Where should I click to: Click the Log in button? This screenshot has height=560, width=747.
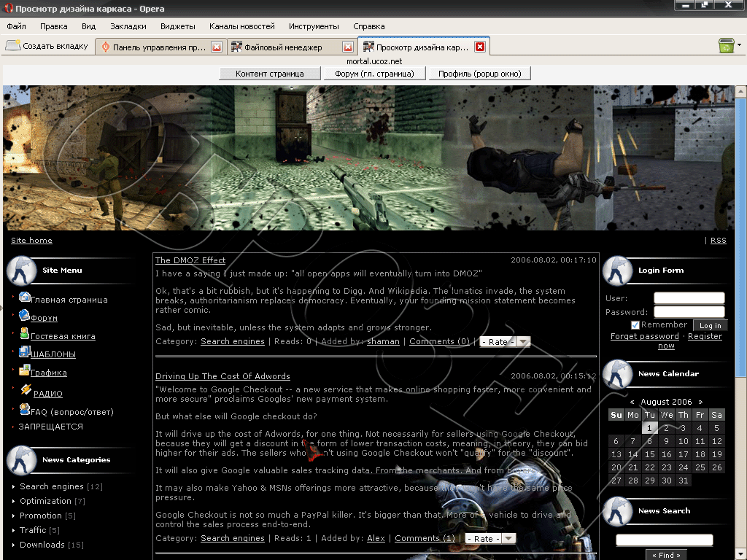point(710,326)
